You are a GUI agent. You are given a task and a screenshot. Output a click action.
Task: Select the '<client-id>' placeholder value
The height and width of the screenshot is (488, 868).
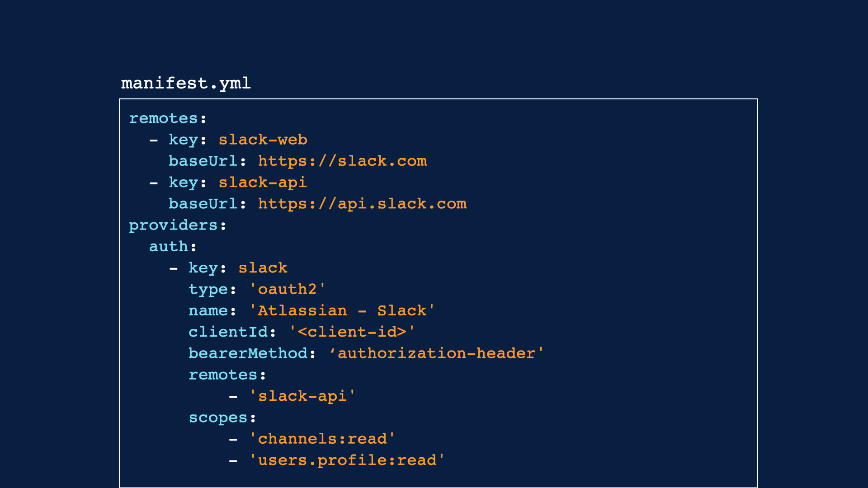click(x=352, y=332)
